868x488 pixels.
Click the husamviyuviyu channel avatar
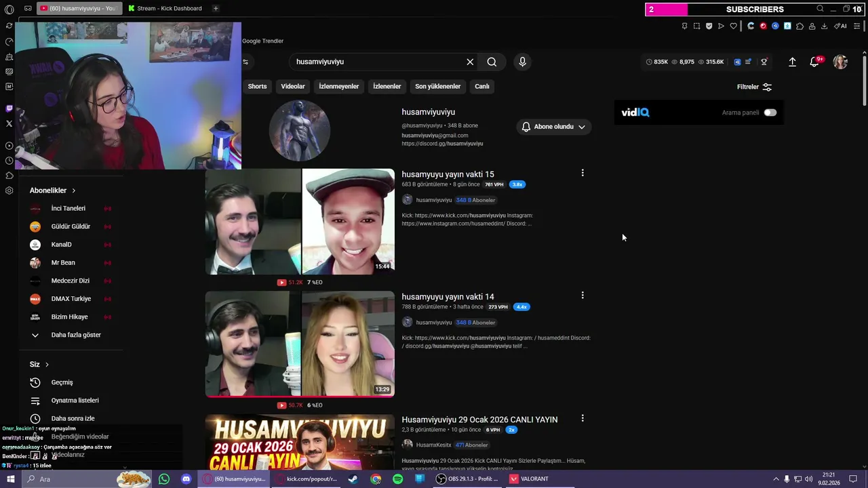300,130
